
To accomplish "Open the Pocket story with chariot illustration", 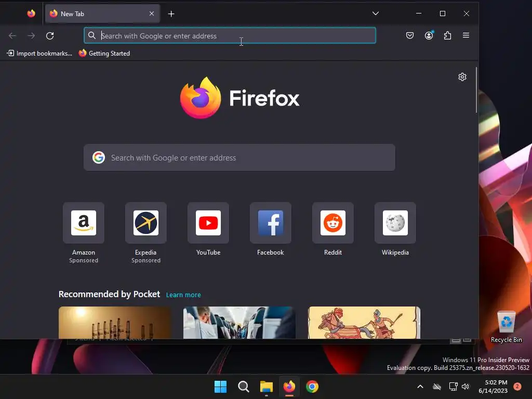I will [364, 322].
